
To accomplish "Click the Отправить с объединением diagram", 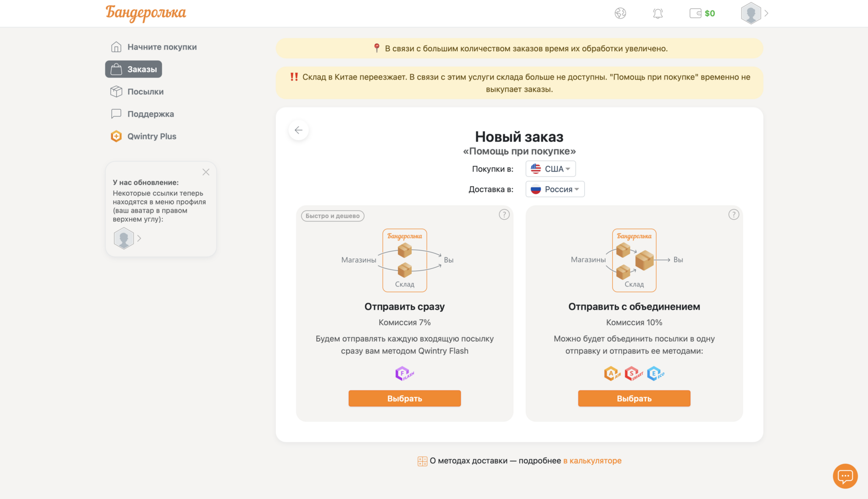I will point(627,260).
